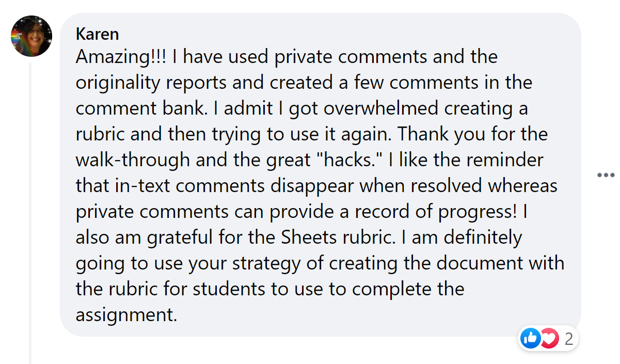View the reaction count of 2

pyautogui.click(x=569, y=339)
